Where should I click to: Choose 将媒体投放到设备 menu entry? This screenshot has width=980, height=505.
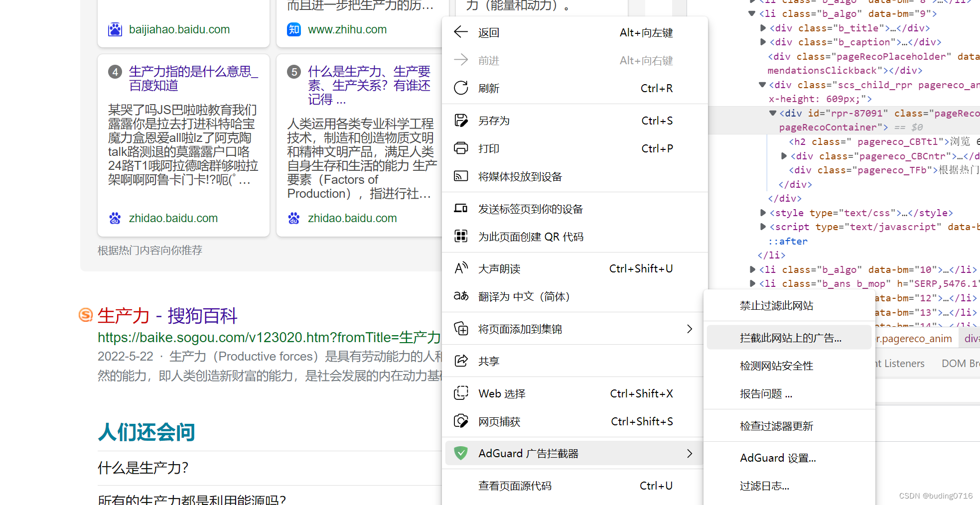(x=574, y=176)
